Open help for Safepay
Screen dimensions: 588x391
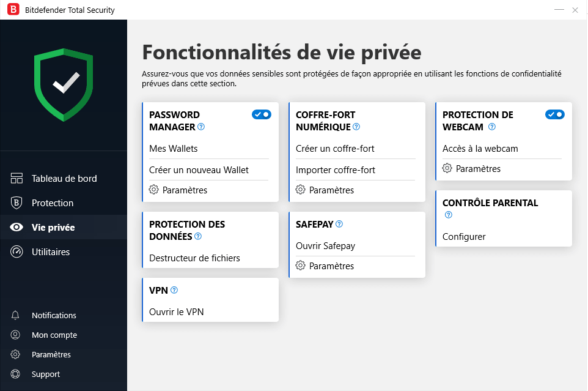[x=339, y=224]
